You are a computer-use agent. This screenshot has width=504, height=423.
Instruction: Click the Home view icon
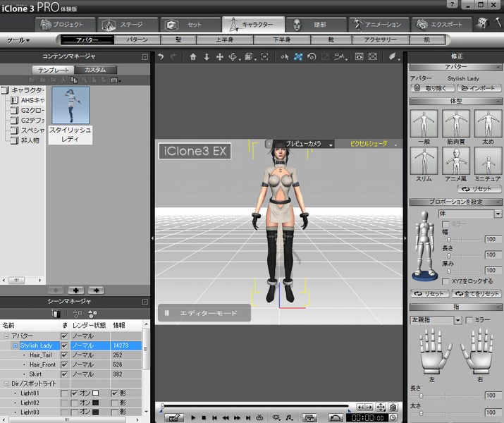[x=193, y=57]
